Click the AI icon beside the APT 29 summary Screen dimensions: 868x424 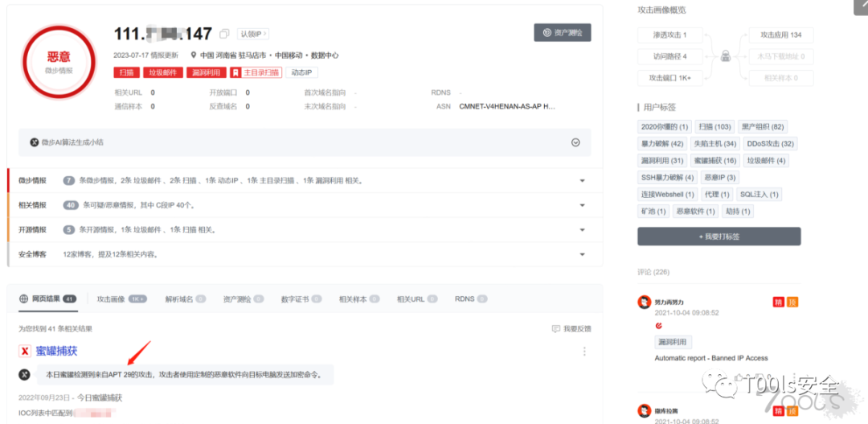coord(24,374)
